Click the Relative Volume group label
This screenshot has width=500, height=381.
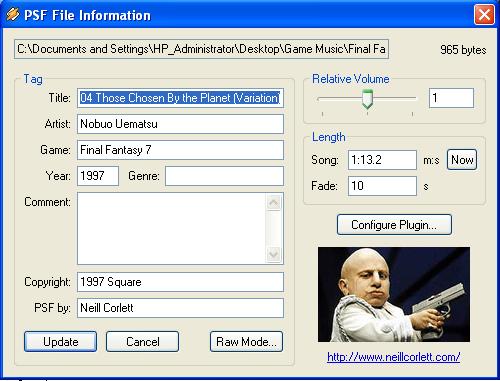[351, 79]
